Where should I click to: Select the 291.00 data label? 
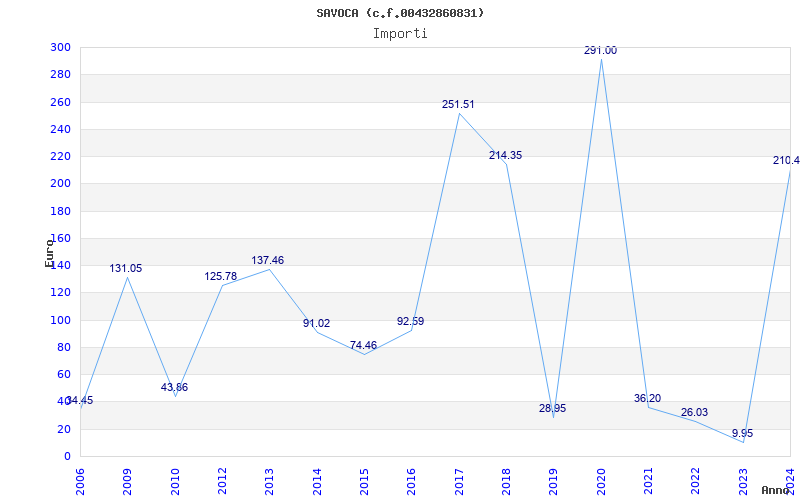point(601,51)
